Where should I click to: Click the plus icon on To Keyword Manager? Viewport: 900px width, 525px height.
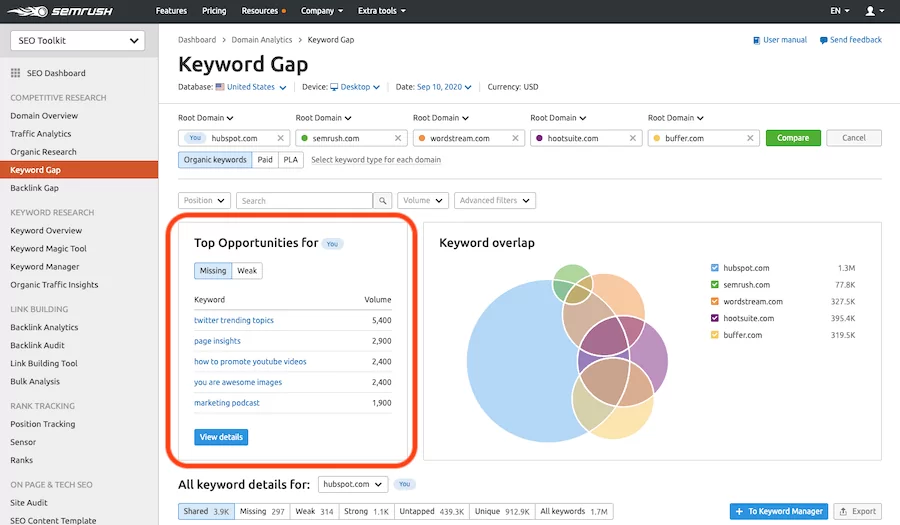739,511
